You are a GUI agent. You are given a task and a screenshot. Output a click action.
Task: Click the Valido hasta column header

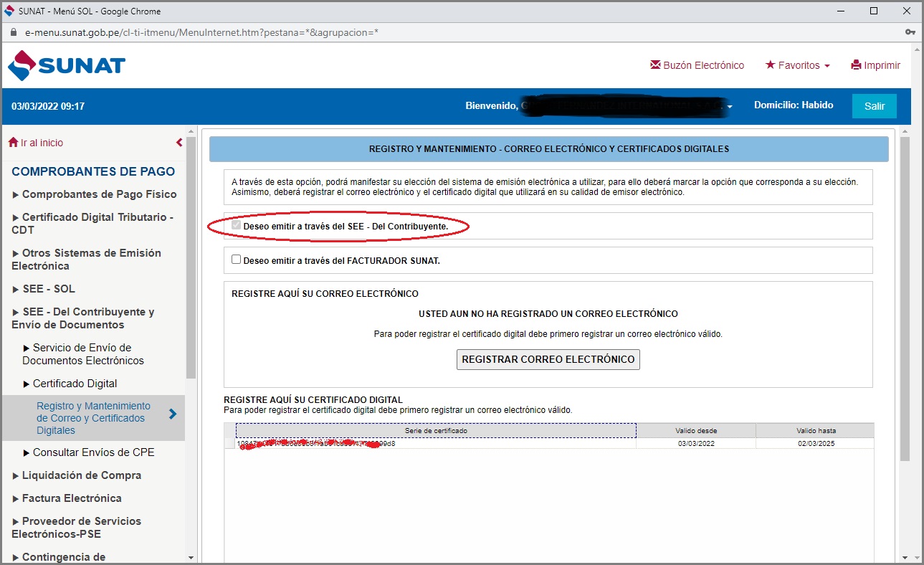coord(816,430)
